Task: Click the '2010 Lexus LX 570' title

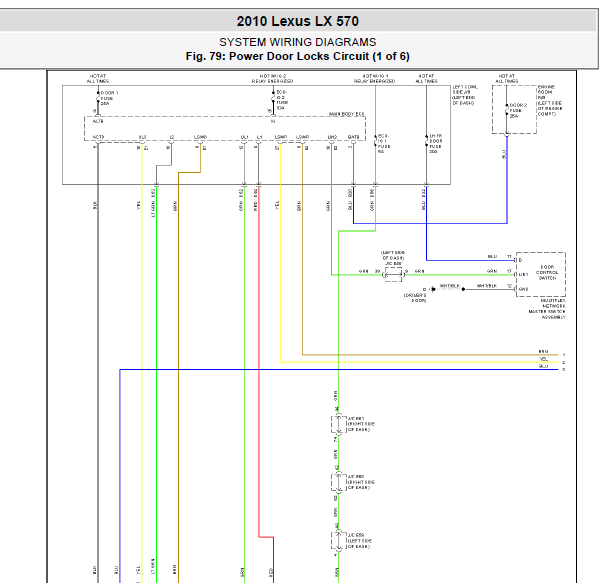Action: coord(297,21)
